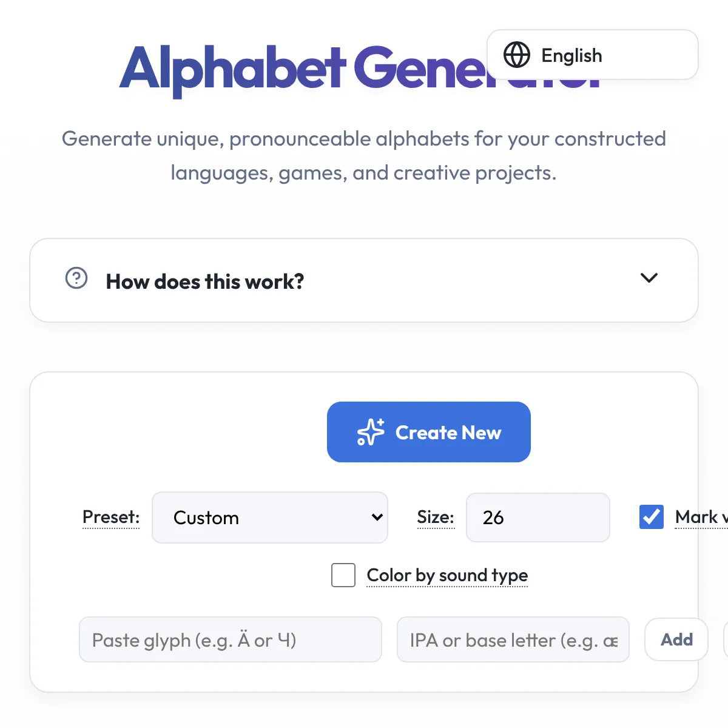
Task: Click the How does this work? heading
Action: point(205,281)
